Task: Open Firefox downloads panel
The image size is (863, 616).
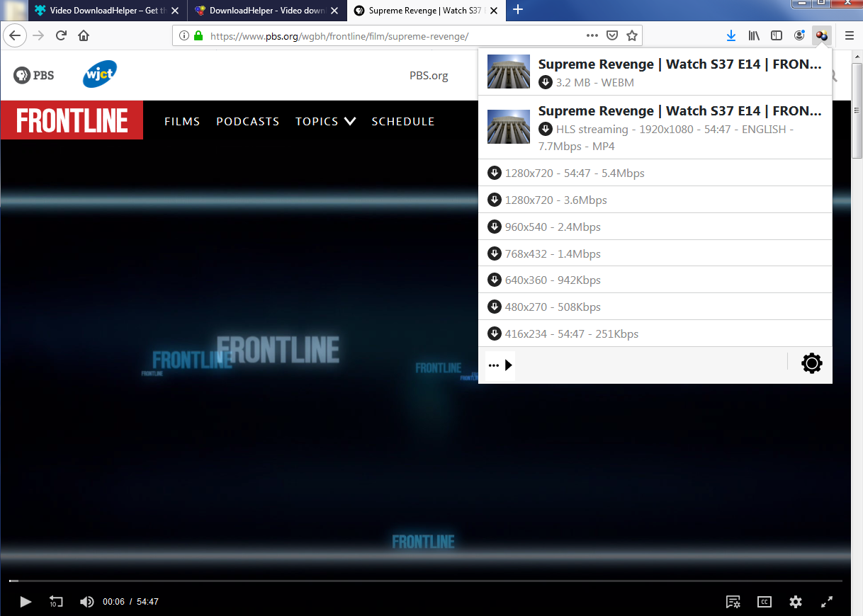Action: coord(732,35)
